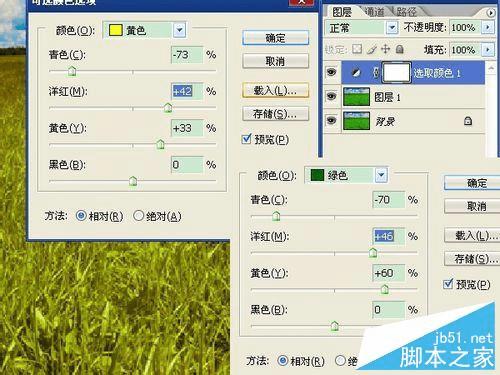Open the 不透明度 slider arrow
Screen dimensions: 500x375
point(488,27)
